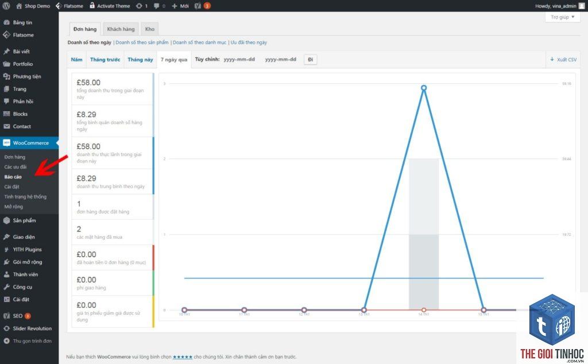The width and height of the screenshot is (588, 364).
Task: Click Bài viết pin icon
Action: click(x=6, y=51)
